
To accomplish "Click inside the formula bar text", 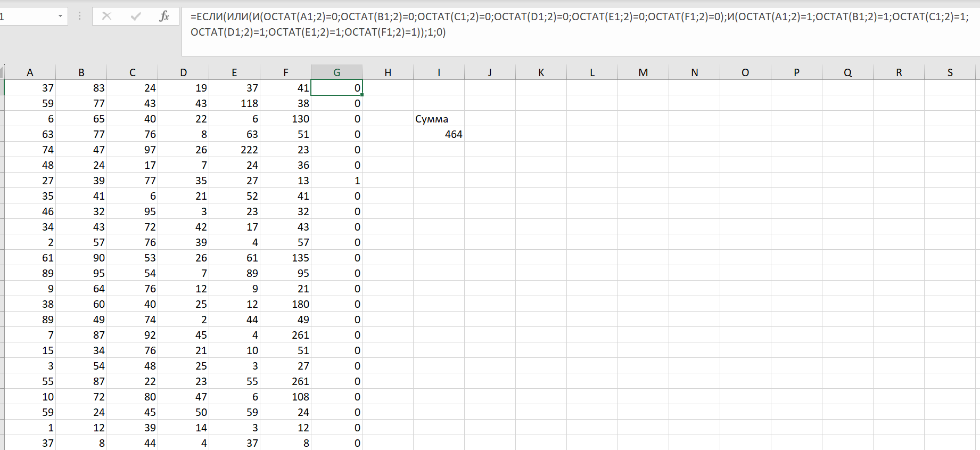I will click(580, 31).
